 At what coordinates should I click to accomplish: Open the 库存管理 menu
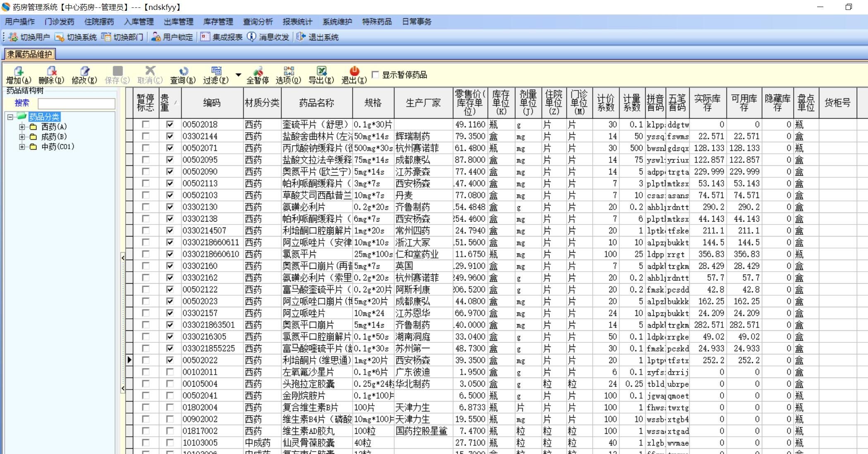pyautogui.click(x=218, y=22)
